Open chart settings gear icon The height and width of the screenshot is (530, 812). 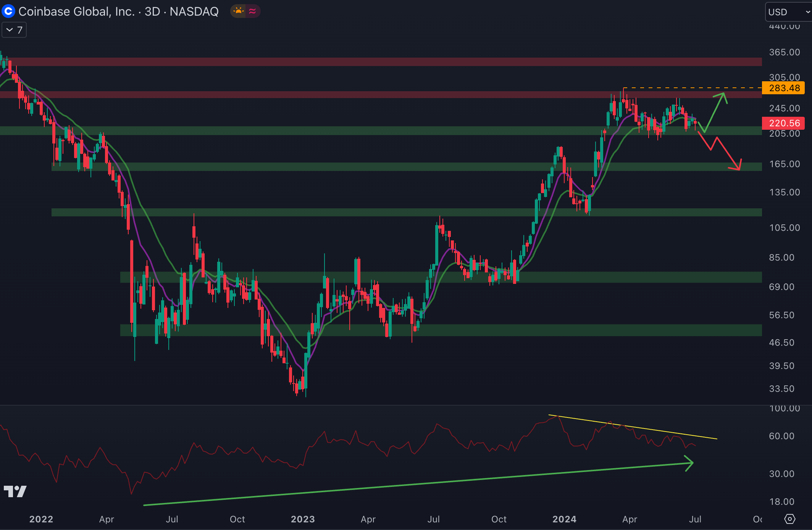pos(789,519)
